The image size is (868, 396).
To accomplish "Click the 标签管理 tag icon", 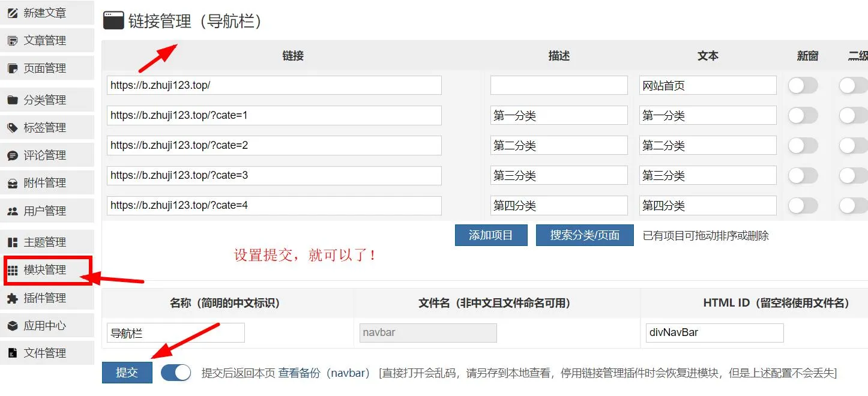I will pyautogui.click(x=13, y=128).
